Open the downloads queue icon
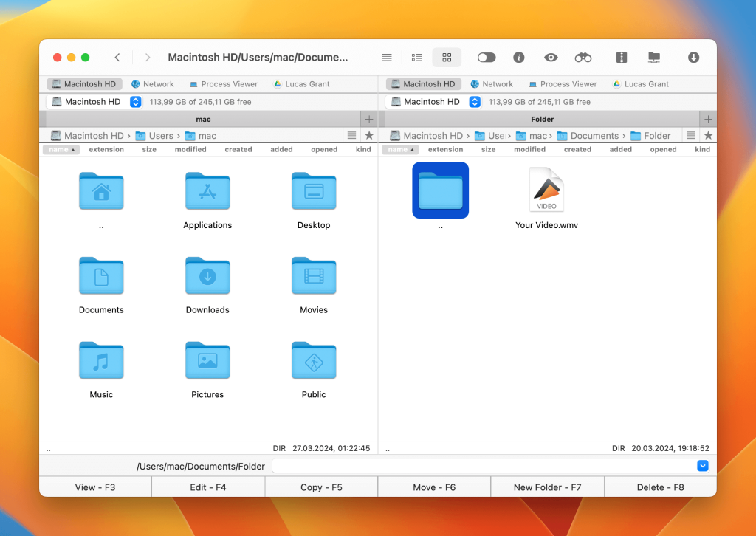756x536 pixels. click(x=693, y=58)
